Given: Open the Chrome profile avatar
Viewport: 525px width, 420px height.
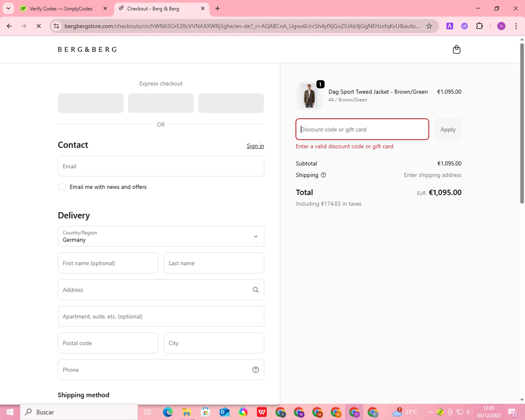Looking at the screenshot, I should click(x=501, y=26).
